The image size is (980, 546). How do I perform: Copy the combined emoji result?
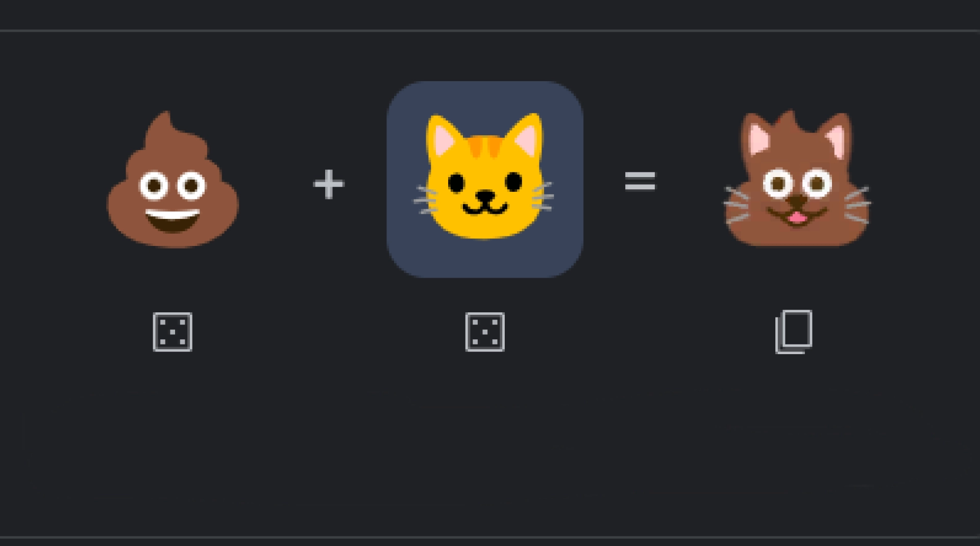tap(794, 332)
